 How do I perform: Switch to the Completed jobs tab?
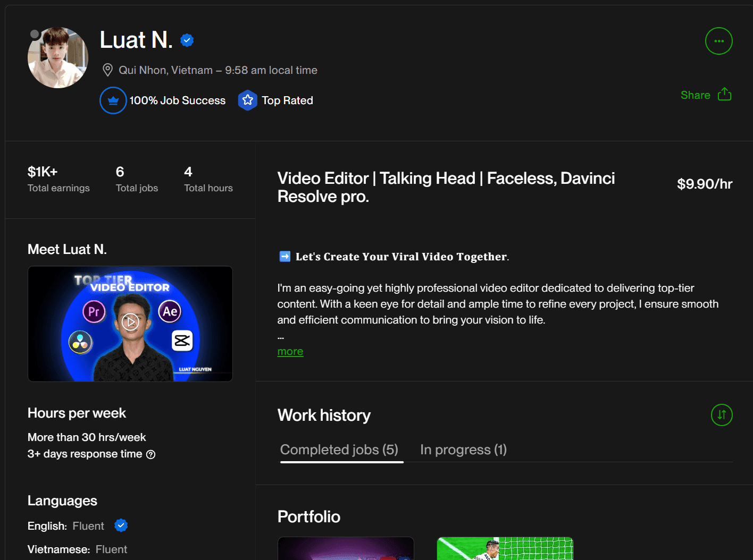339,450
